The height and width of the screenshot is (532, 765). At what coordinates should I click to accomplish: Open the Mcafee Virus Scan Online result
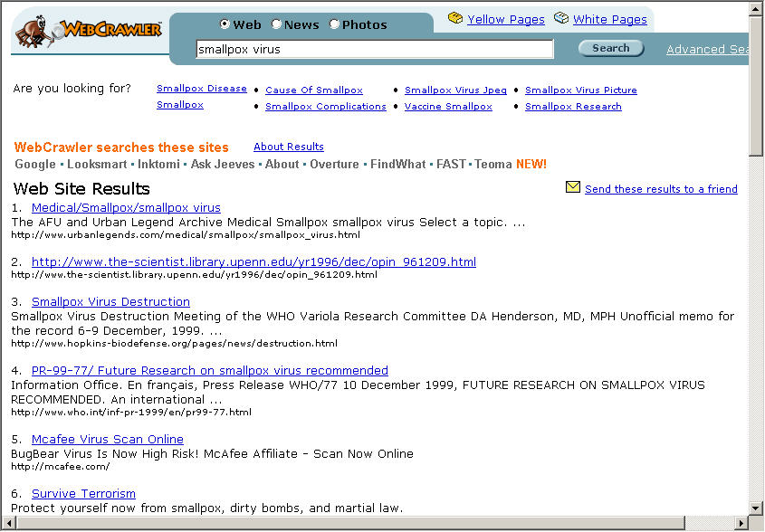click(x=107, y=439)
